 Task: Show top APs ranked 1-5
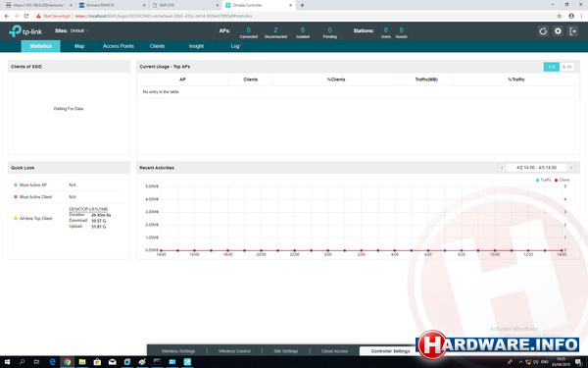pyautogui.click(x=551, y=67)
